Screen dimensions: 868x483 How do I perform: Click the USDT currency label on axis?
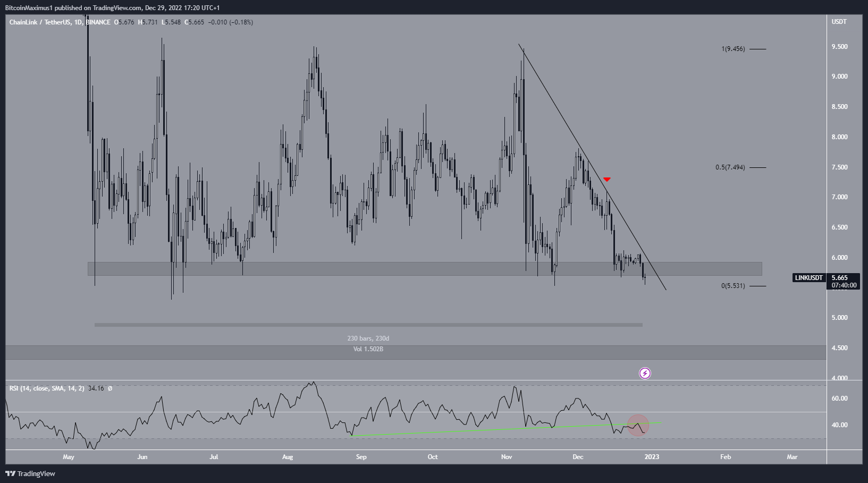tap(839, 22)
